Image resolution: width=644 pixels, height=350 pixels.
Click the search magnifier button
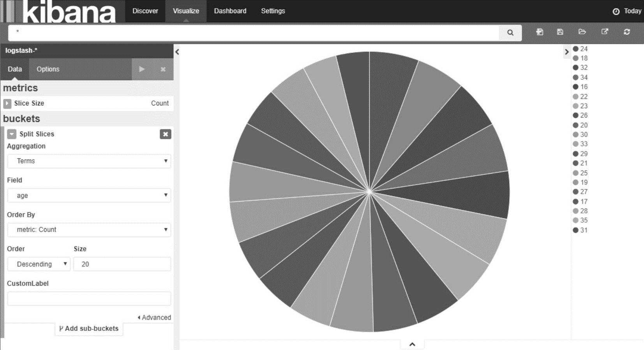click(510, 33)
